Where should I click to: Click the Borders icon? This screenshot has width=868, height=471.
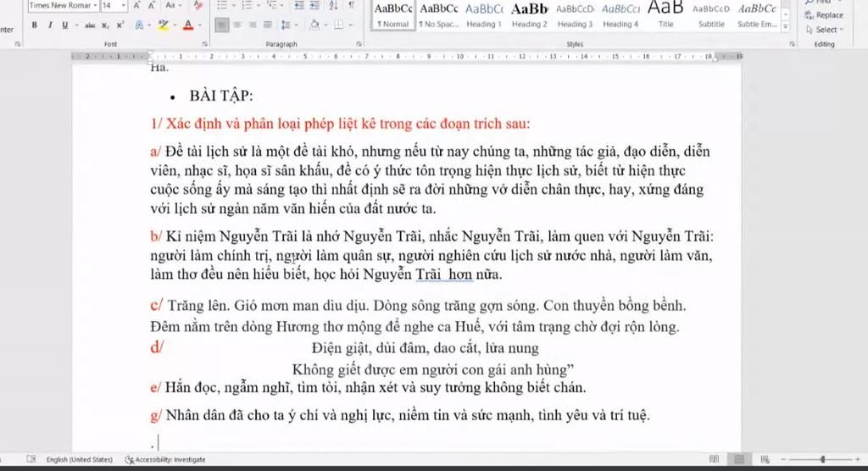338,25
